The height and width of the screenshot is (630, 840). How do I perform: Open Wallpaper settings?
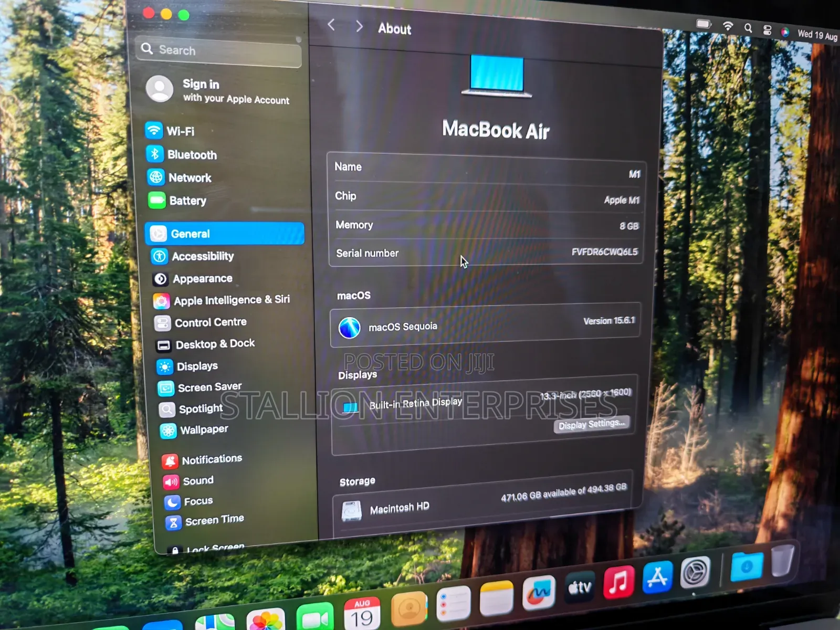(x=194, y=430)
